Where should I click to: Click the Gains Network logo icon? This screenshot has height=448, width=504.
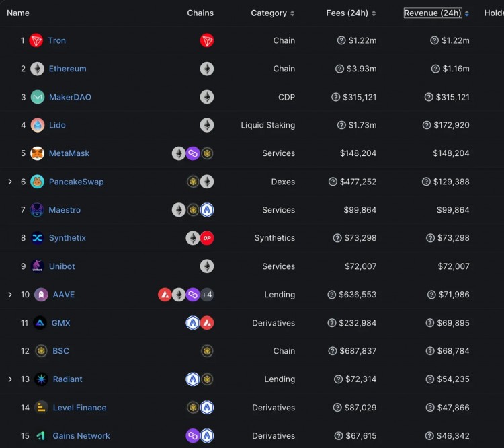pyautogui.click(x=40, y=436)
